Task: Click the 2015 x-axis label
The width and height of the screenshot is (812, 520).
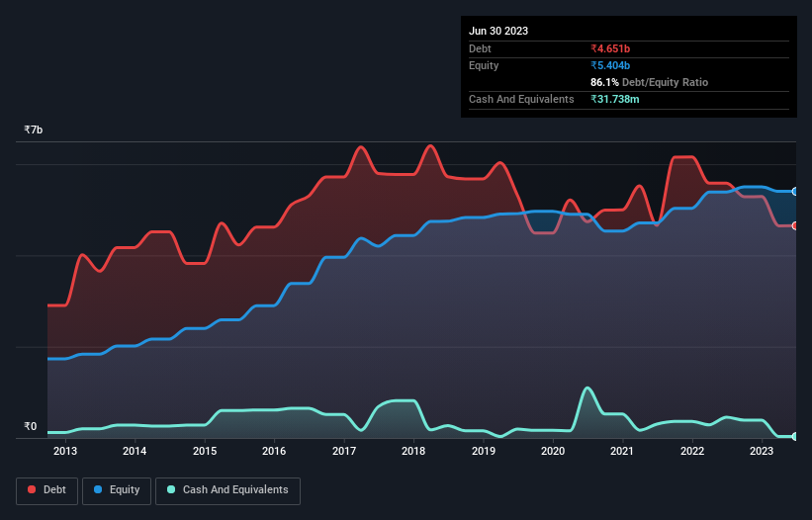Action: 205,451
